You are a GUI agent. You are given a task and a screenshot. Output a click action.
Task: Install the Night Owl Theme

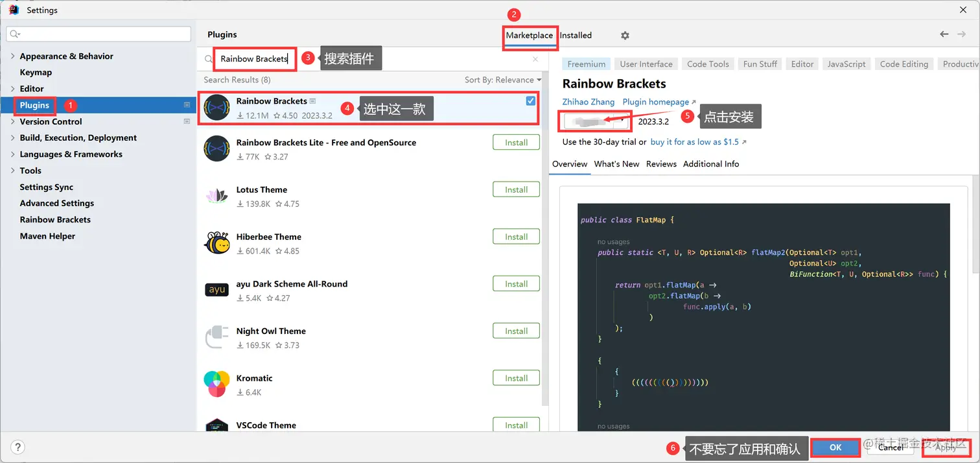point(517,331)
